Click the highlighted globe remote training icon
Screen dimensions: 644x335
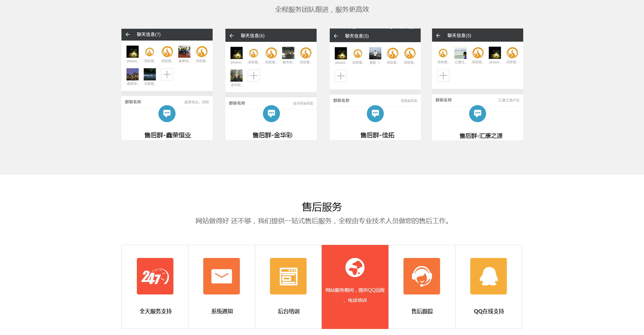355,268
